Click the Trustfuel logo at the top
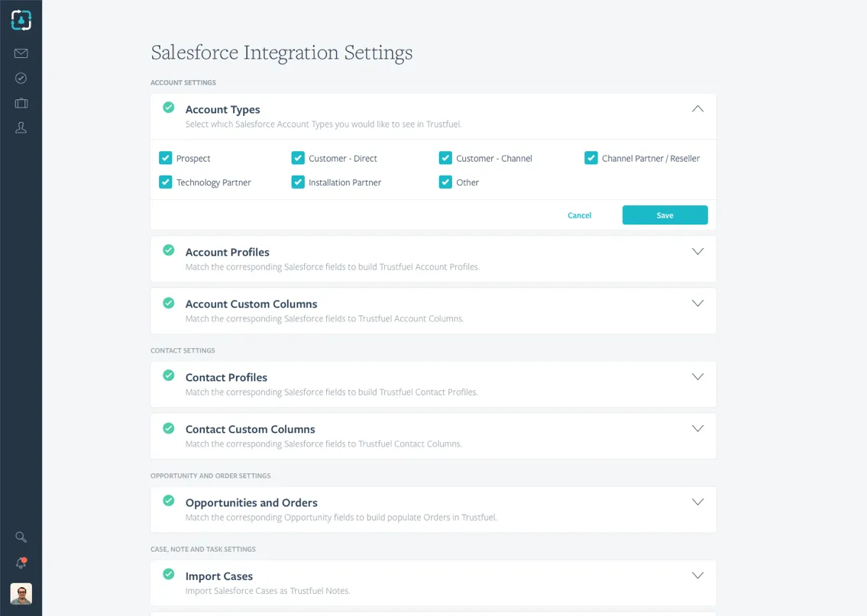Image resolution: width=867 pixels, height=616 pixels. point(21,21)
